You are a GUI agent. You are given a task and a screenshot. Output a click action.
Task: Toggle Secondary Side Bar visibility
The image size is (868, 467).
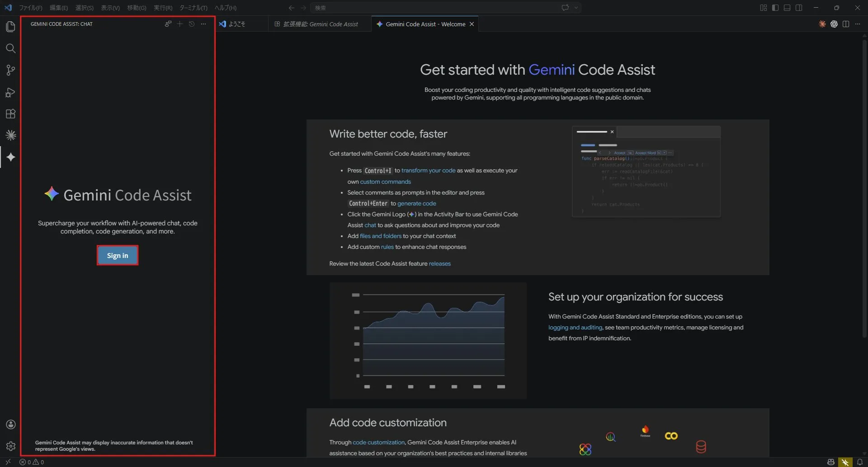[x=799, y=8]
